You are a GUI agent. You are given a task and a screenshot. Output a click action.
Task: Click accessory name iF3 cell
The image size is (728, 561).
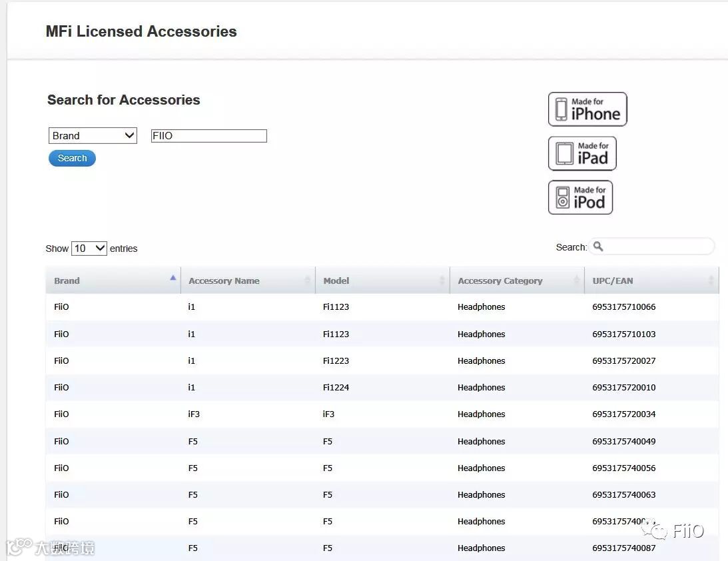[194, 414]
